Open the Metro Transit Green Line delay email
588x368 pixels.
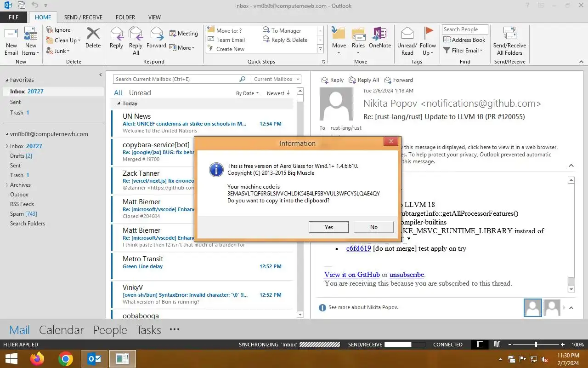[202, 266]
